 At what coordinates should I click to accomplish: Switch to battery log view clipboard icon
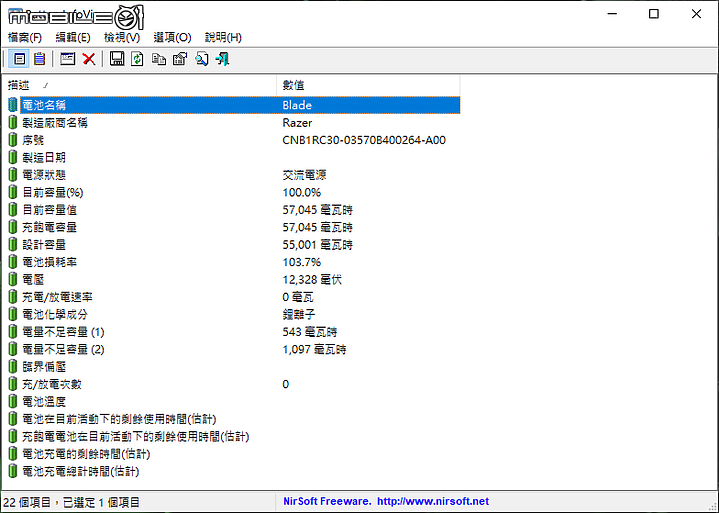tap(39, 59)
